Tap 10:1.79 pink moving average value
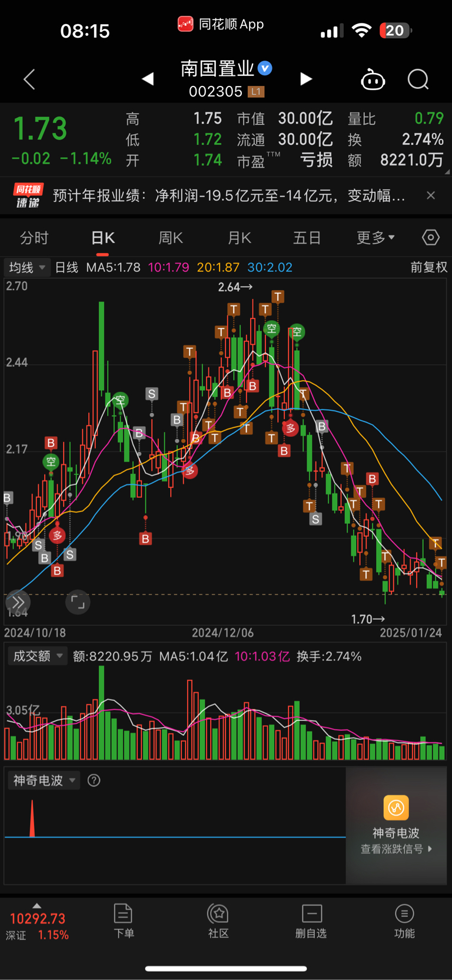452x980 pixels. point(168,267)
